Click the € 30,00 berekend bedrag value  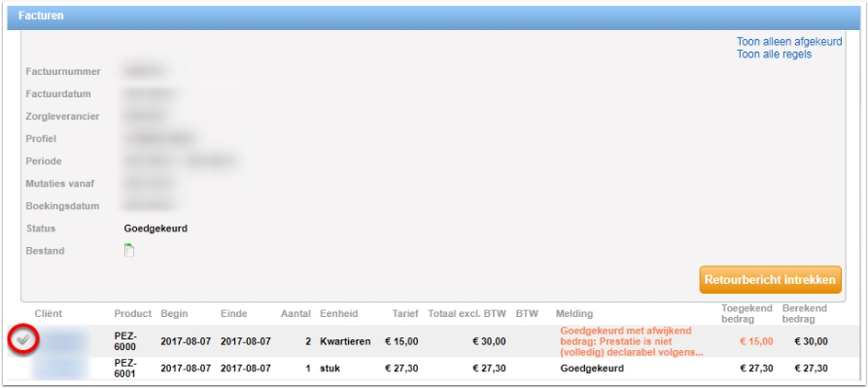pos(811,341)
